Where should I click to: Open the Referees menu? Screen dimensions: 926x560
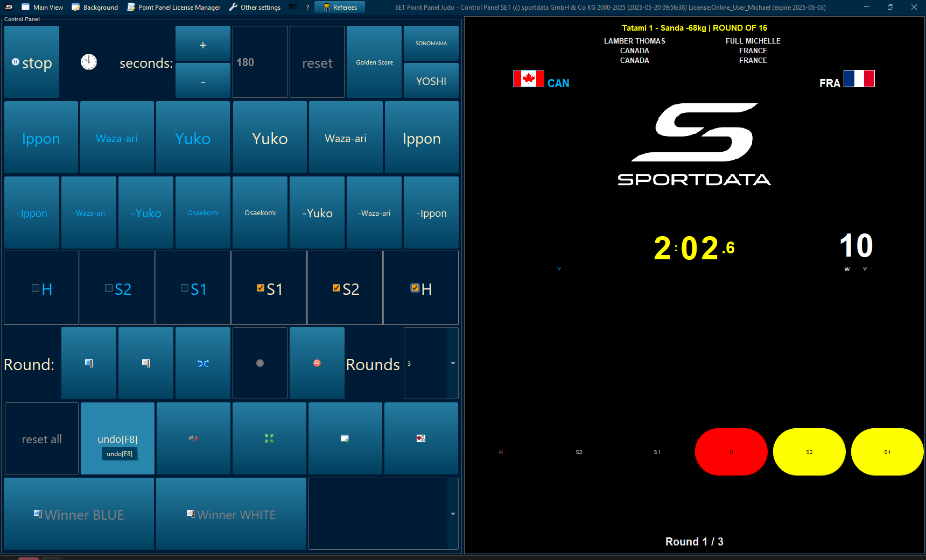tap(340, 7)
